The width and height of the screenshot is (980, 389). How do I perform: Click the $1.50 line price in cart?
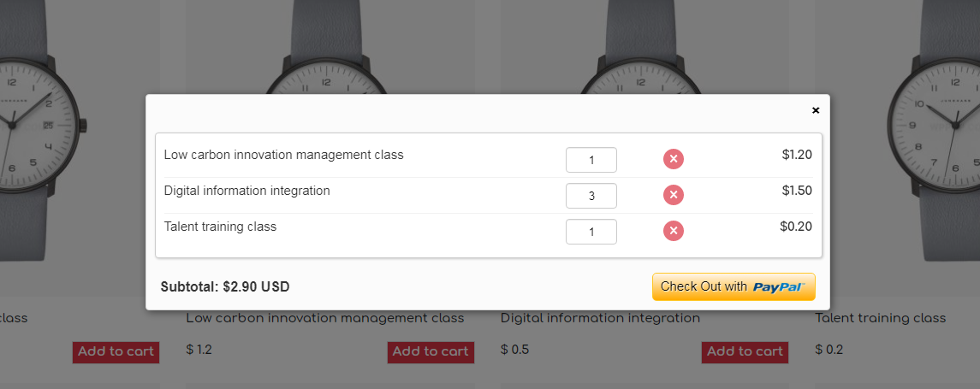tap(796, 191)
